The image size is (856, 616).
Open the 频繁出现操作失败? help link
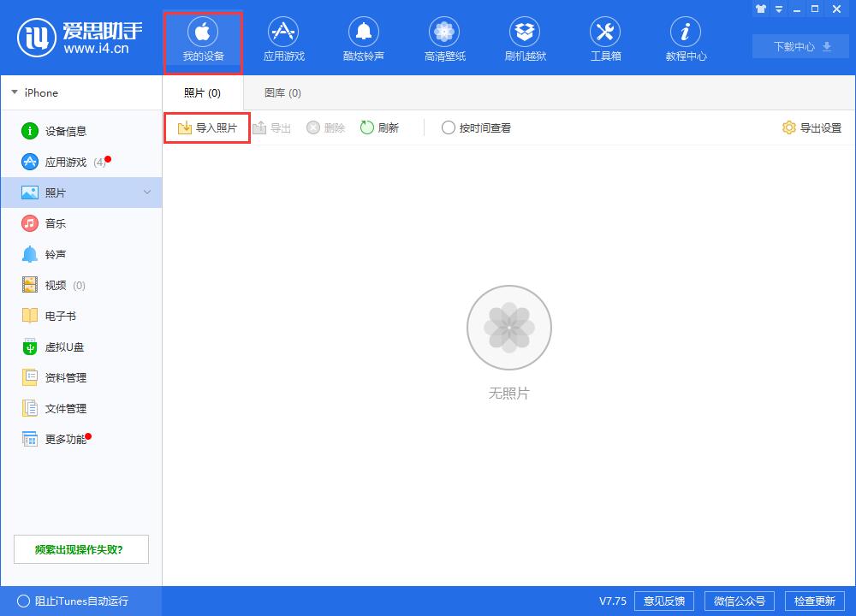80,548
